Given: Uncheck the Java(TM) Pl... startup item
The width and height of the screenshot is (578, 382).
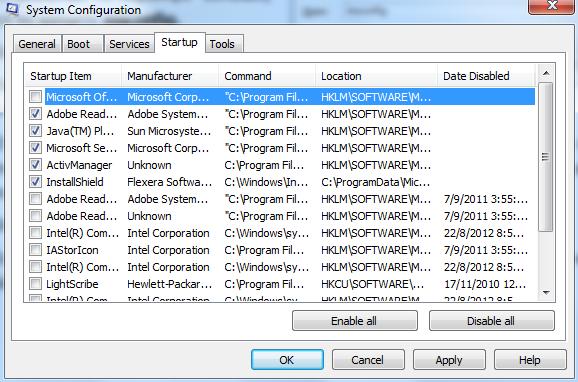Looking at the screenshot, I should click(35, 131).
